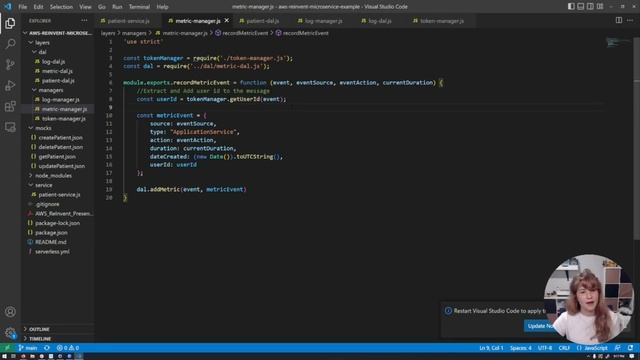Toggle secondary side bar layout icon
The width and height of the screenshot is (640, 360).
[x=590, y=7]
